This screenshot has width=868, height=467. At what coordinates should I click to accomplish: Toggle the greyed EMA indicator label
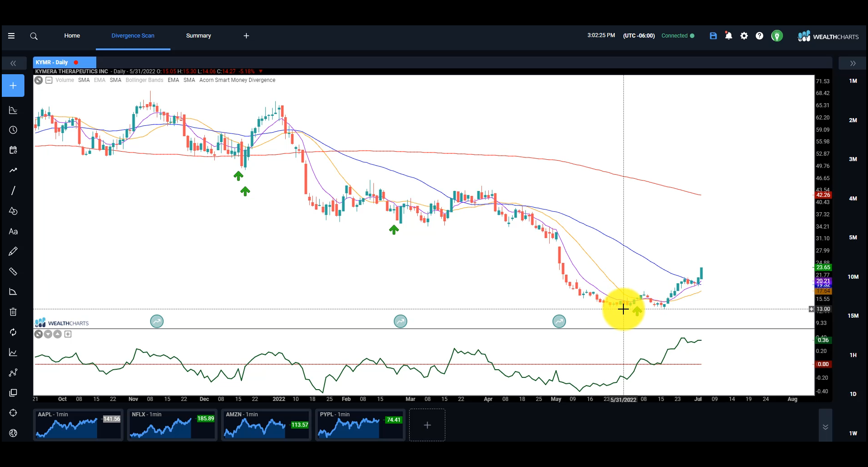tap(99, 80)
